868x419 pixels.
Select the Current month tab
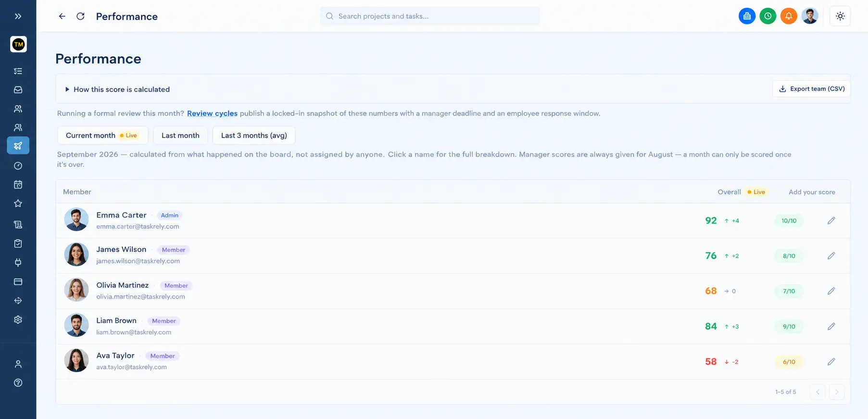[x=102, y=135]
